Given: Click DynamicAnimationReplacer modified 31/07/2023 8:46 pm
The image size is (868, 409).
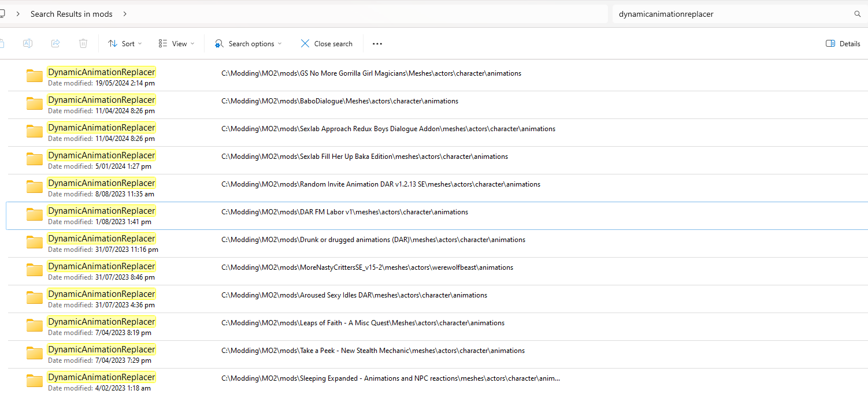Looking at the screenshot, I should (102, 266).
